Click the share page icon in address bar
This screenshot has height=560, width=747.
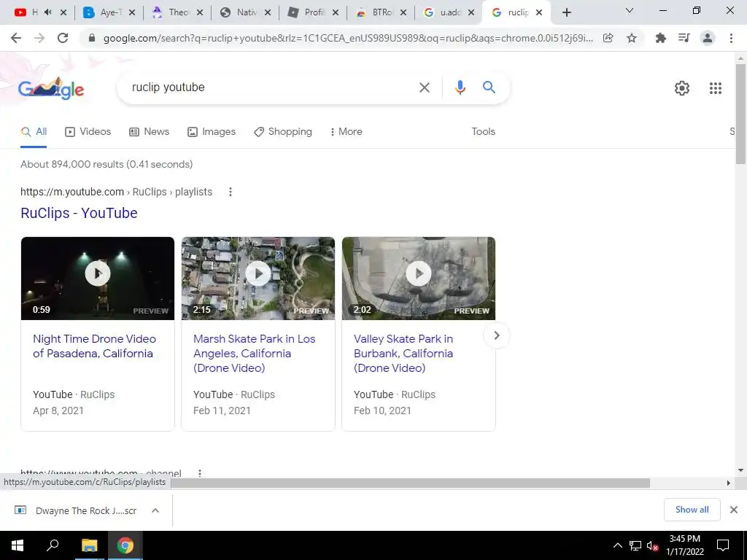tap(608, 38)
